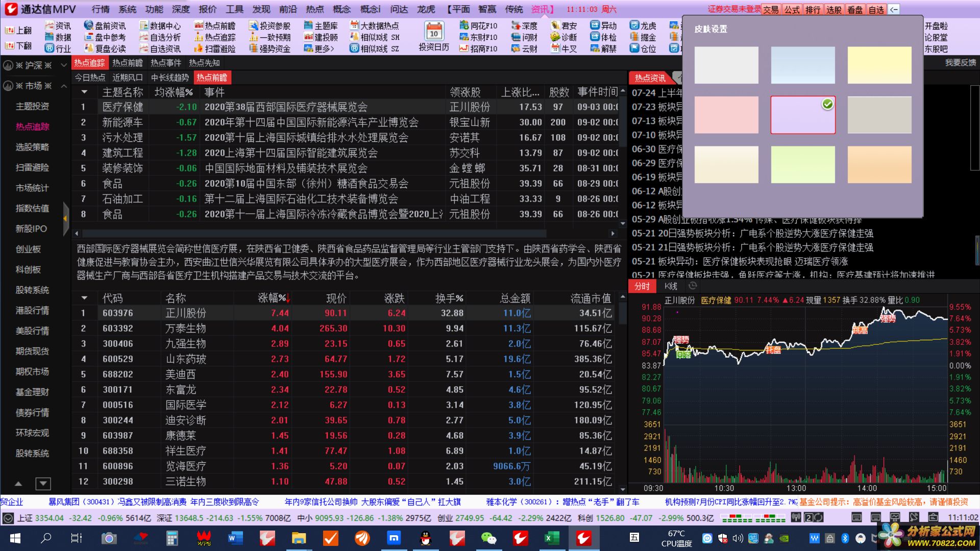Open 强势资金 toolbar item
The width and height of the screenshot is (980, 551).
coord(269,49)
